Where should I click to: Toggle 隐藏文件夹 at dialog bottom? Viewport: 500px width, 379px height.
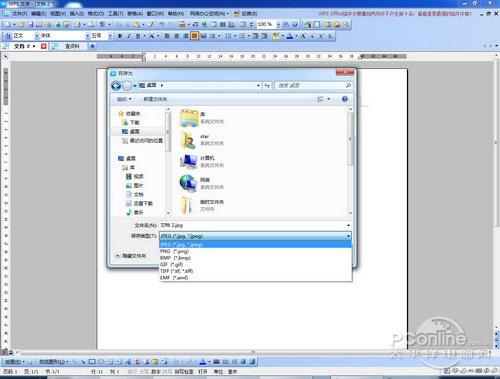click(131, 256)
